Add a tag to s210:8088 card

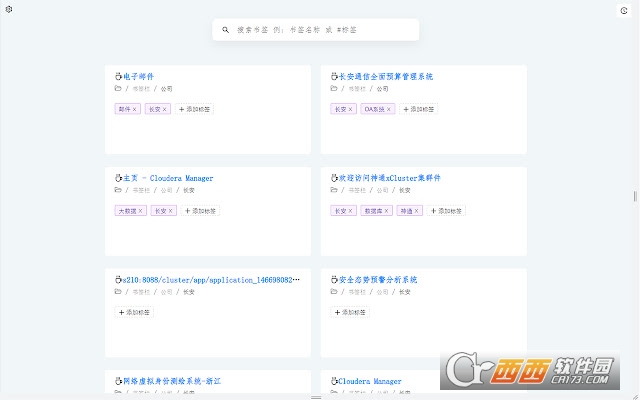pyautogui.click(x=134, y=312)
